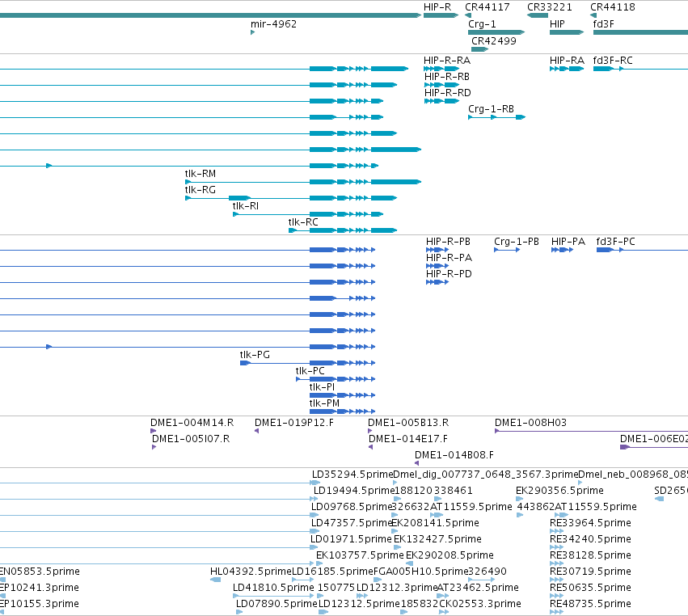This screenshot has width=688, height=616.
Task: Click the EK208141.5prime EST label
Action: pos(435,523)
